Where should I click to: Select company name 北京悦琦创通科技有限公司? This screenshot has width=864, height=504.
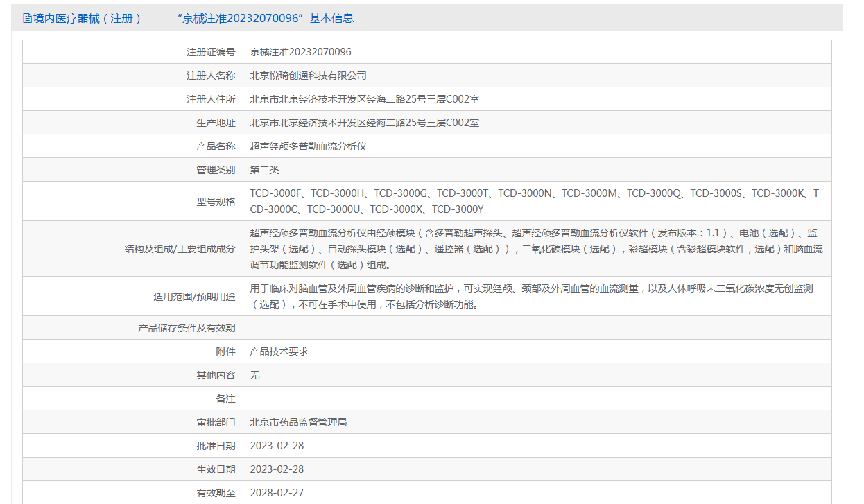click(x=309, y=76)
